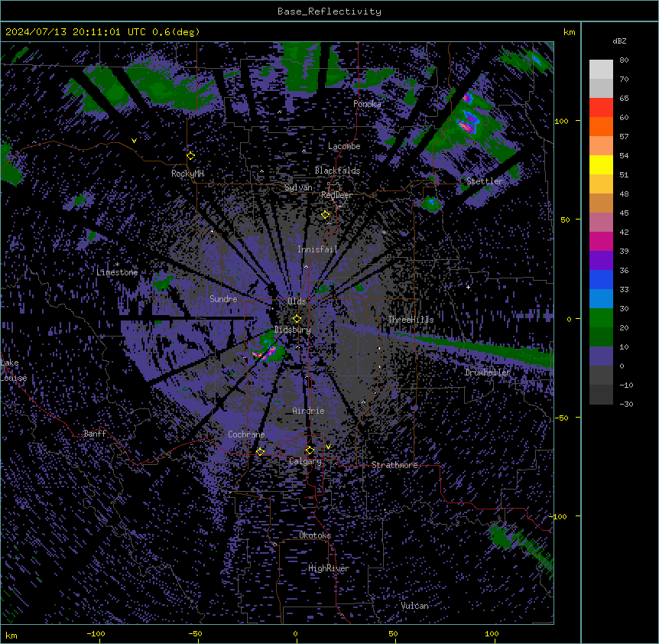Click the Calgary city label
This screenshot has width=659, height=644.
[x=305, y=461]
